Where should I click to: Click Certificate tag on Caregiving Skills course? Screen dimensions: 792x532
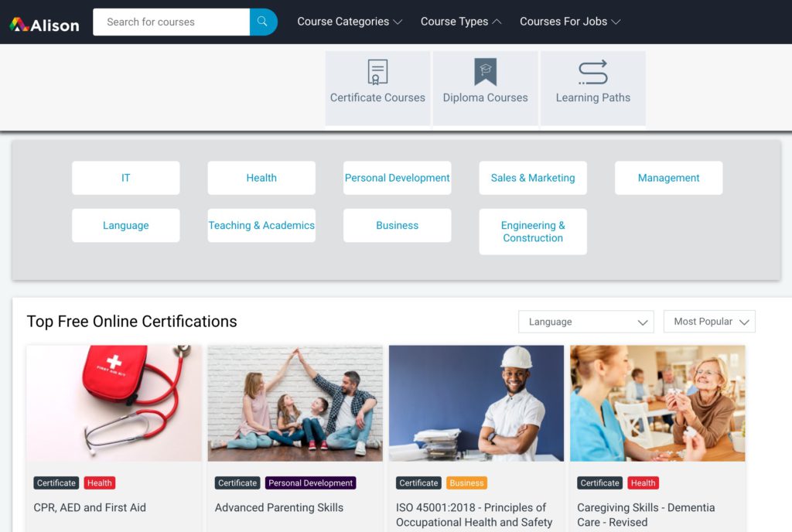tap(600, 483)
